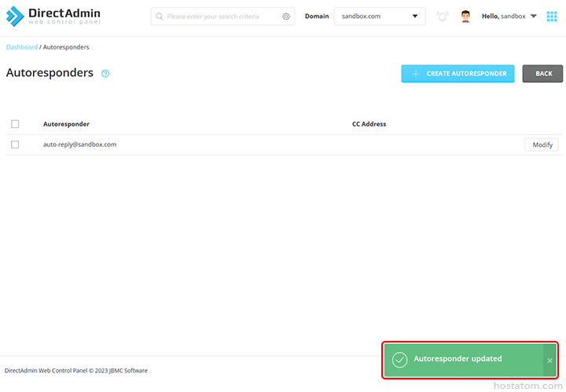Modify the auto-reply@sandbox.com autoresponder
The height and width of the screenshot is (392, 566).
(542, 145)
